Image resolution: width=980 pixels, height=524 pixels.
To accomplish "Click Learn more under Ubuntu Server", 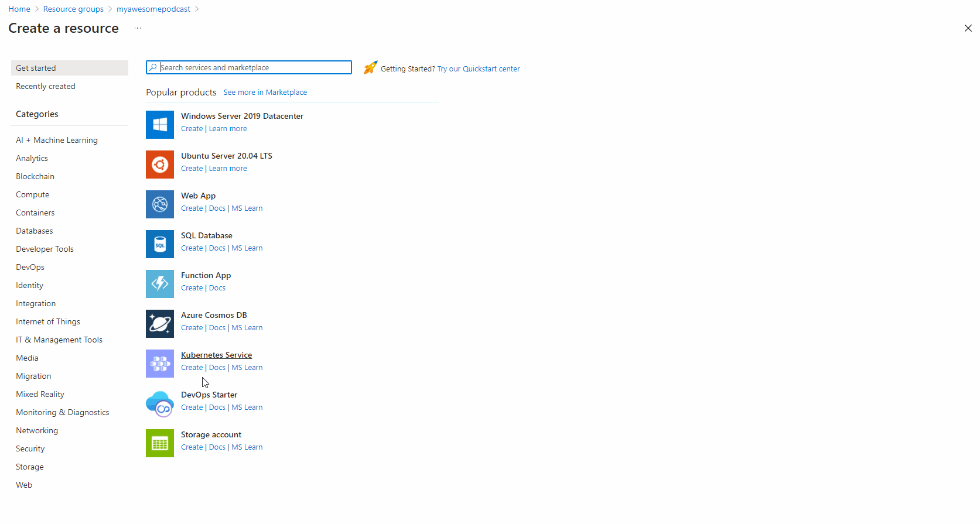I will click(228, 169).
